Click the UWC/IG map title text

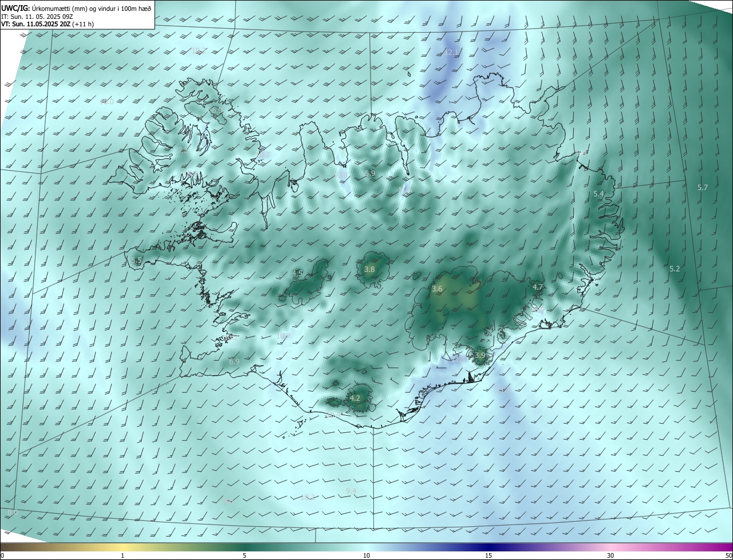[76, 8]
